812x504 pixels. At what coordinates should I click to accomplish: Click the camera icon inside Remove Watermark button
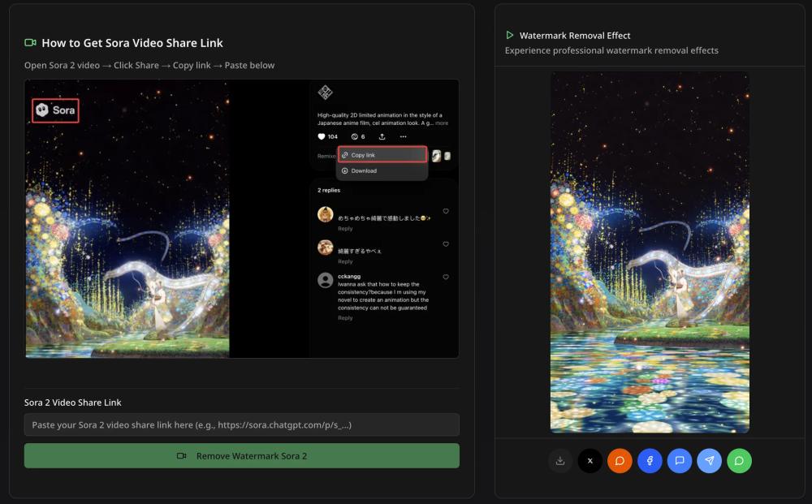[x=181, y=456]
